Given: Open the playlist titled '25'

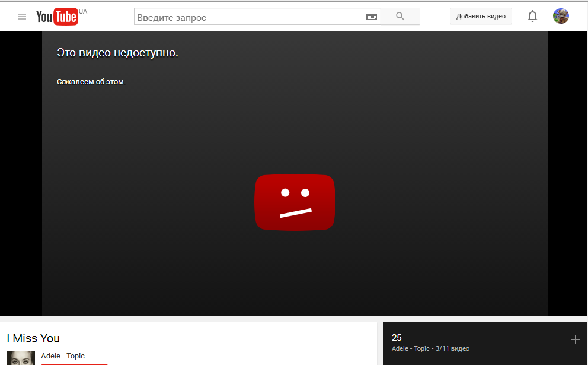Looking at the screenshot, I should coord(397,338).
